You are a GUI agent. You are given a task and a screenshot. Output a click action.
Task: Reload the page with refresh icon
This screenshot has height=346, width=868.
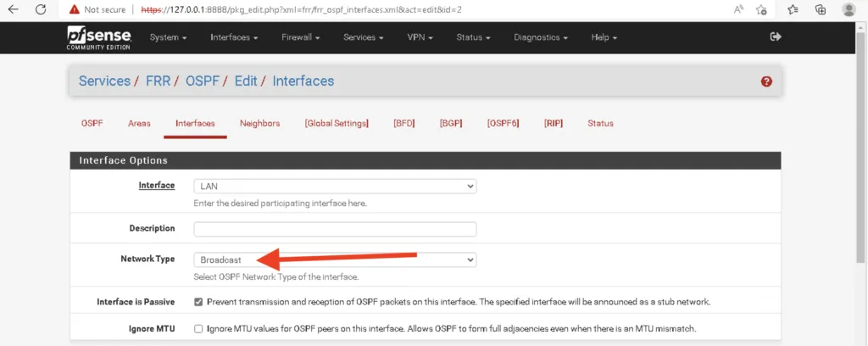[41, 9]
